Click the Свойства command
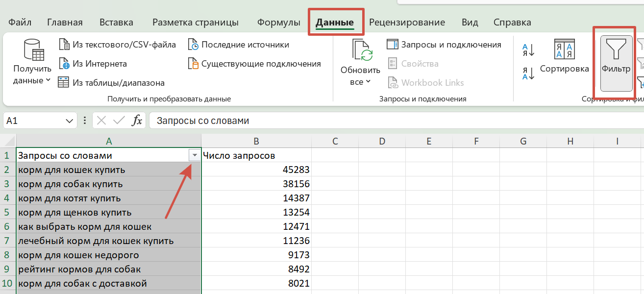Viewport: 644px width, 294px height. click(413, 64)
